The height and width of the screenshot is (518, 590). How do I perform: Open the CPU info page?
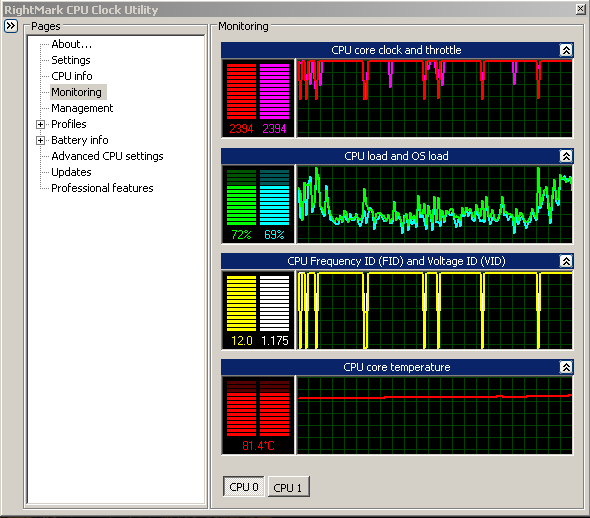click(72, 76)
